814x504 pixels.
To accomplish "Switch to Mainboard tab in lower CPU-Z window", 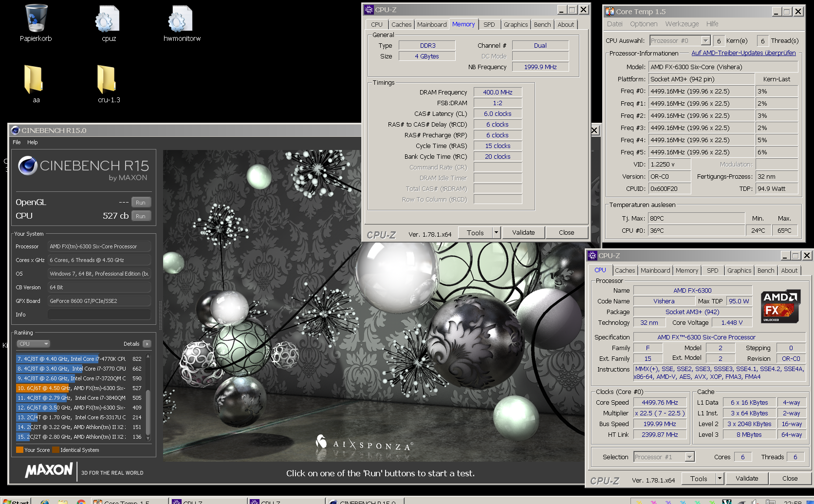I will (x=655, y=270).
